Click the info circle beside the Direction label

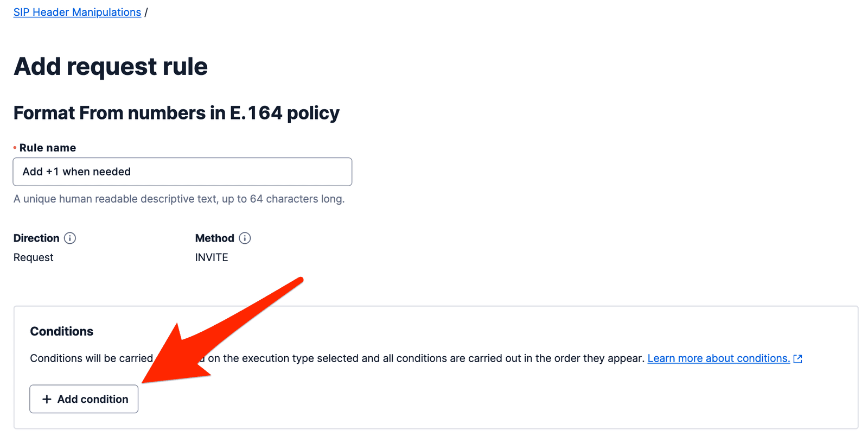70,238
